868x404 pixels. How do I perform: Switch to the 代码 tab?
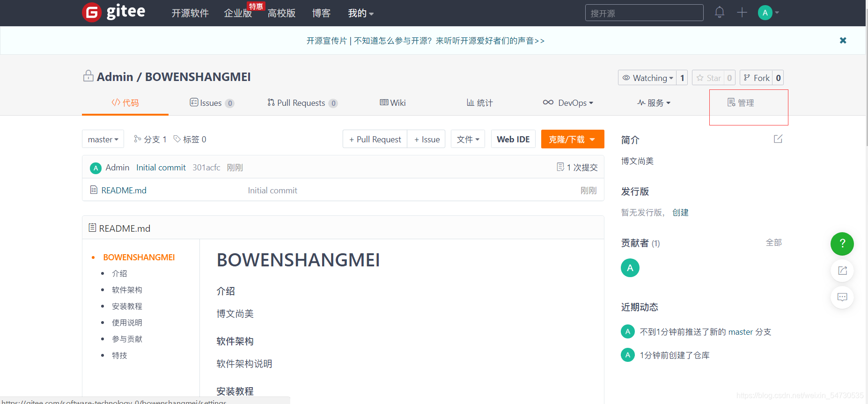125,103
